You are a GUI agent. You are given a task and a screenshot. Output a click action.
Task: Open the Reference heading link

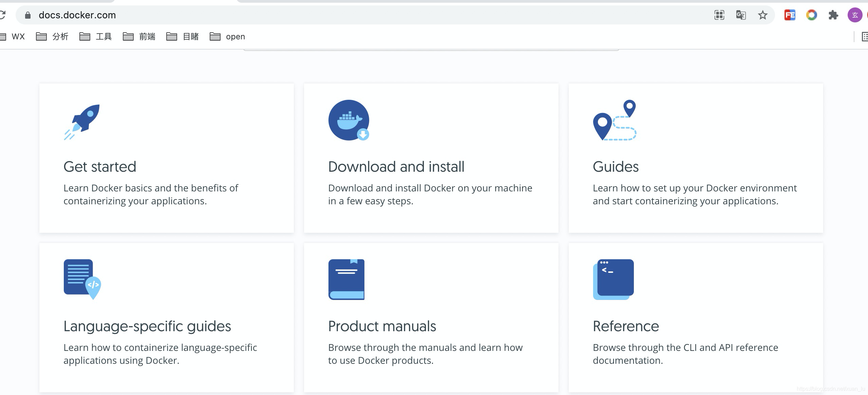click(x=626, y=326)
